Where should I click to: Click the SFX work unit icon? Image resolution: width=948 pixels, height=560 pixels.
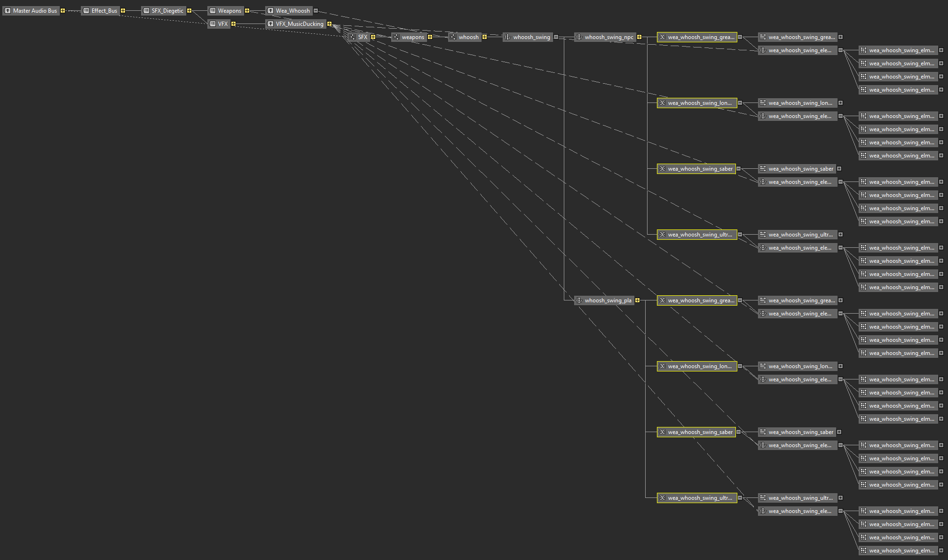(x=353, y=37)
